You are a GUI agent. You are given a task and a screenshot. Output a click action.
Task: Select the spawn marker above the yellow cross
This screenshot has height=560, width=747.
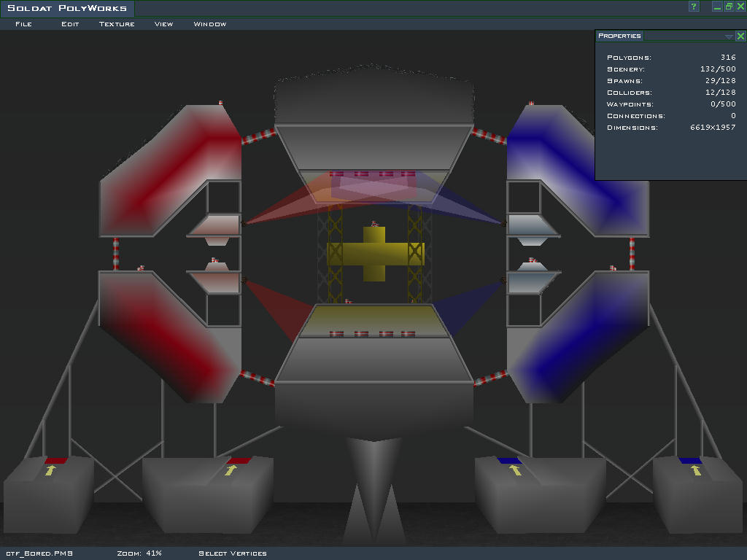374,224
